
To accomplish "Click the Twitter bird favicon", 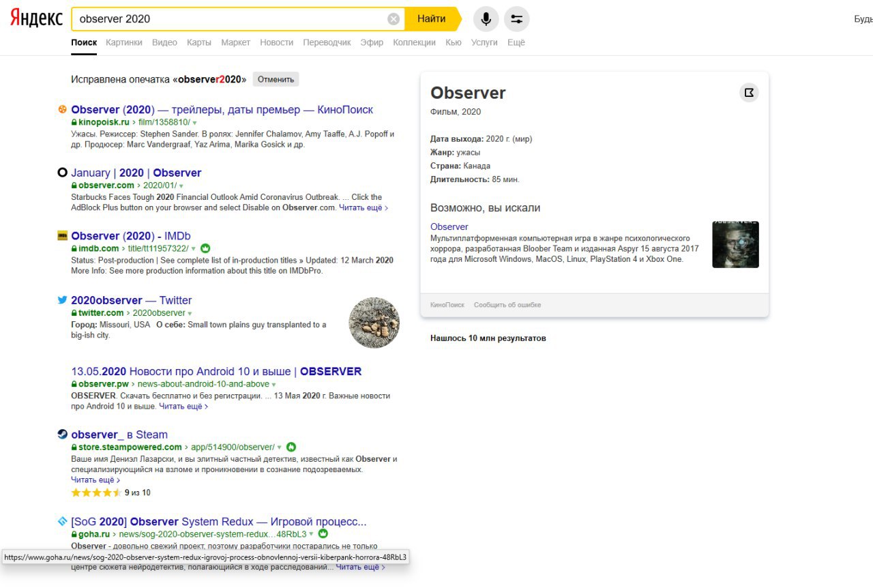I will [x=62, y=299].
